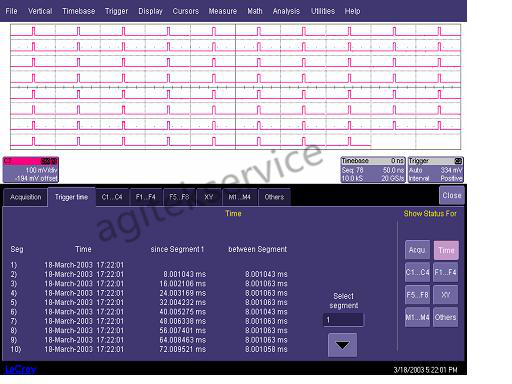This screenshot has width=512, height=384.
Task: Close the status dialog
Action: [x=452, y=195]
